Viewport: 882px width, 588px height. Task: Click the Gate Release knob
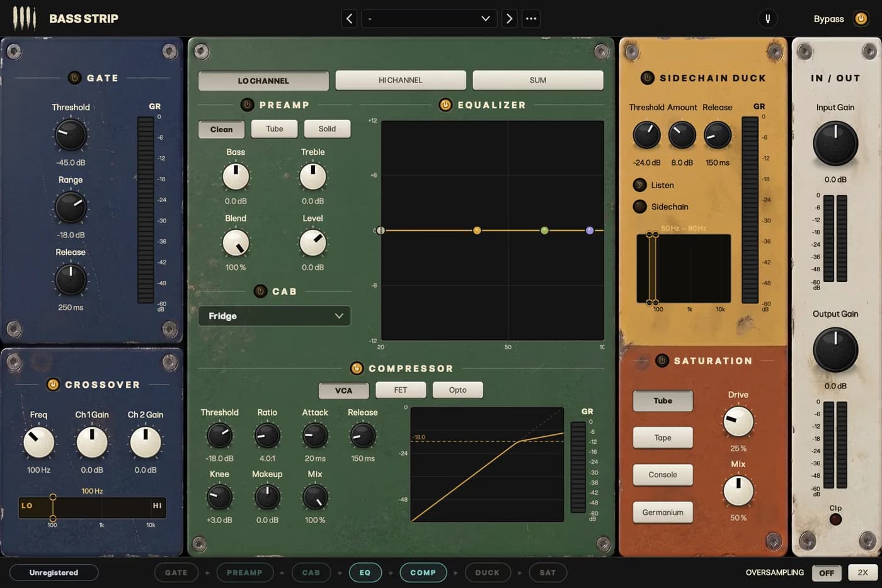tap(71, 279)
